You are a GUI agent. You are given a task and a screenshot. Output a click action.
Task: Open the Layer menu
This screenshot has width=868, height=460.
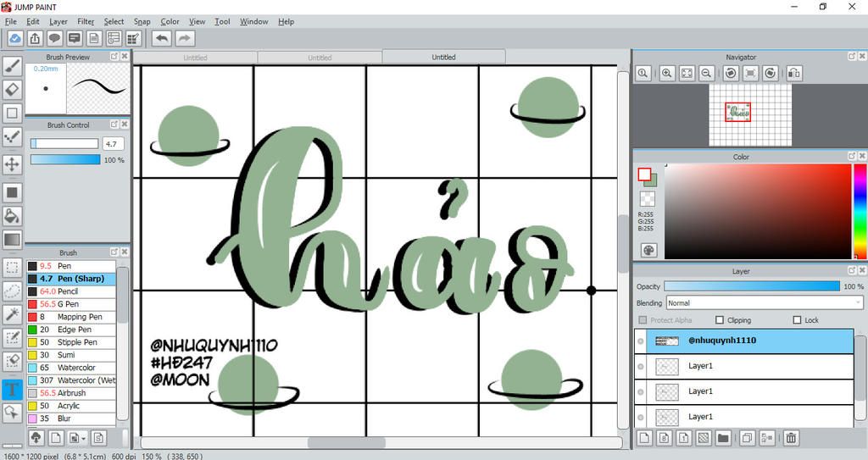tap(58, 21)
